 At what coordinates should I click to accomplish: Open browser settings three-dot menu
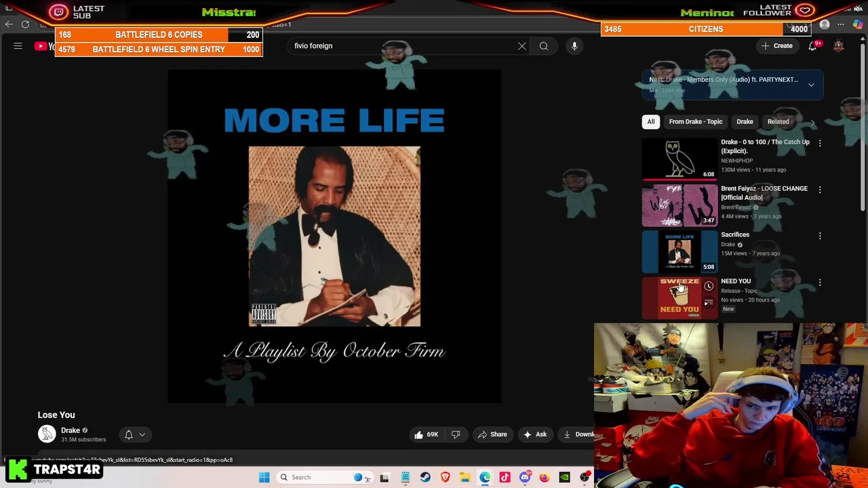click(841, 24)
